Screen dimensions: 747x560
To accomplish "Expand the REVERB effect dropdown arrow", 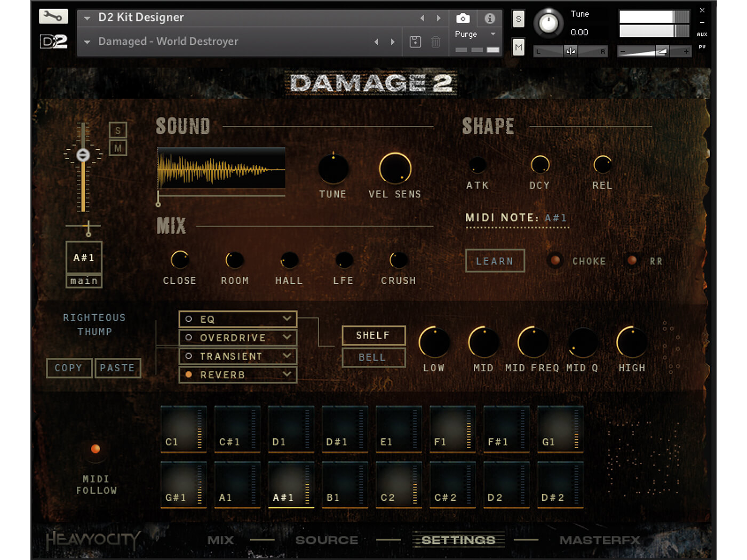I will [287, 374].
